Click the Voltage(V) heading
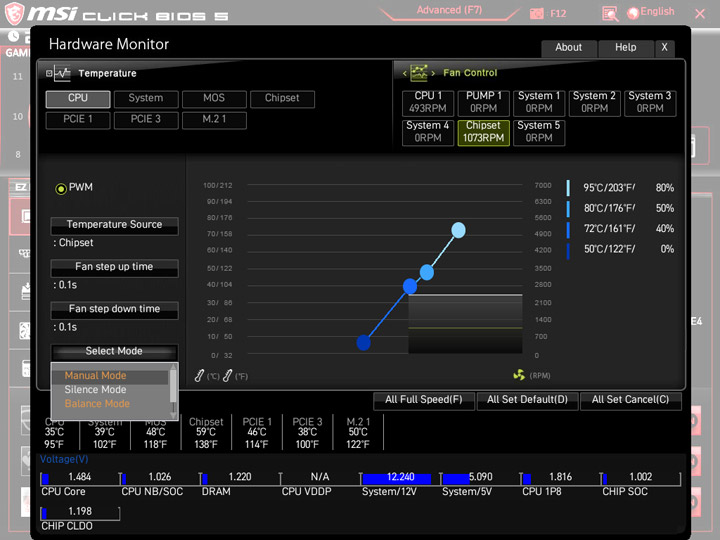Viewport: 720px width, 540px height. tap(64, 459)
